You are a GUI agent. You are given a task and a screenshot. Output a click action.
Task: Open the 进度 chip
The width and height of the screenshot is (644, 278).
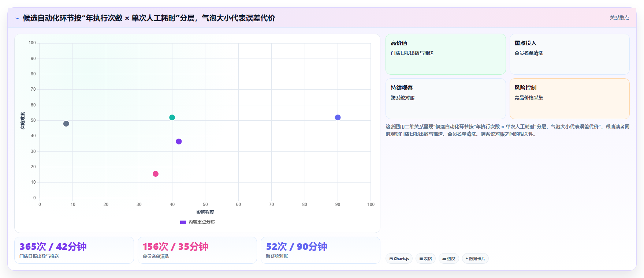[449, 259]
